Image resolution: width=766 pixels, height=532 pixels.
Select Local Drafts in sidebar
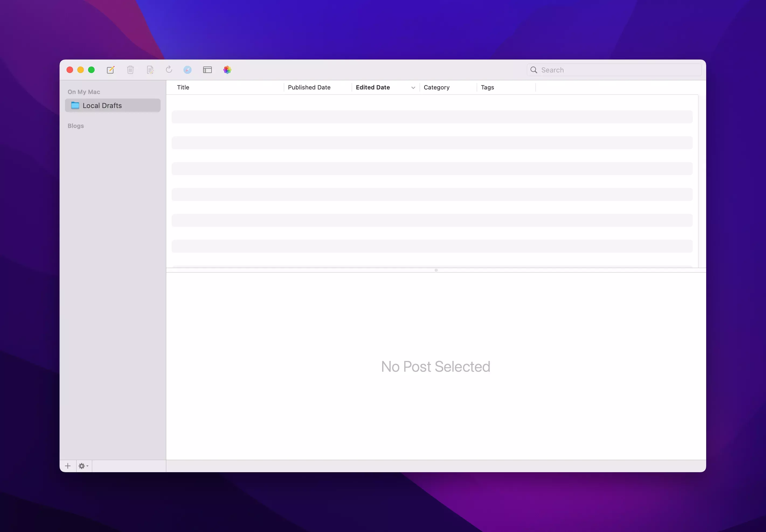(x=102, y=106)
